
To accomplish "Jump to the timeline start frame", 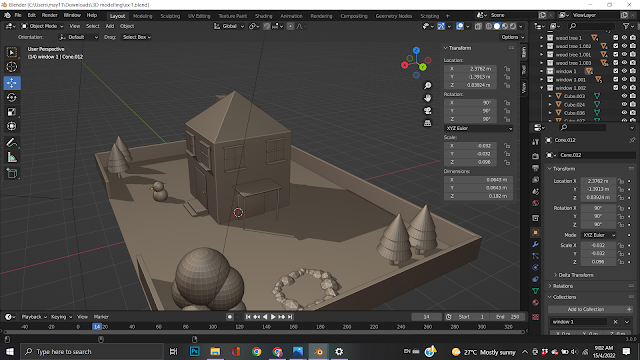I will 248,317.
